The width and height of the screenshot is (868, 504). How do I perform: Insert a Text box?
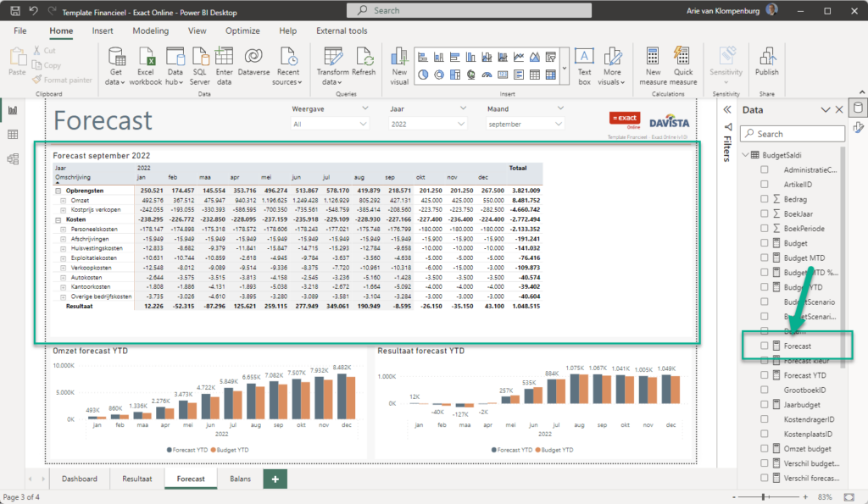[x=584, y=63]
